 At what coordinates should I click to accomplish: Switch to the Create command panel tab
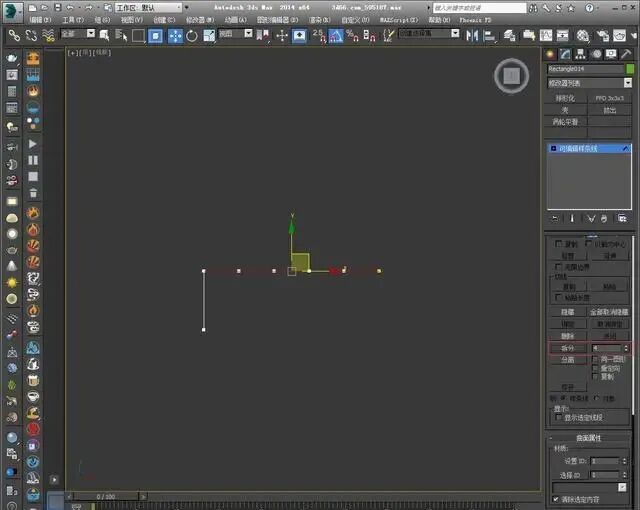[x=550, y=54]
